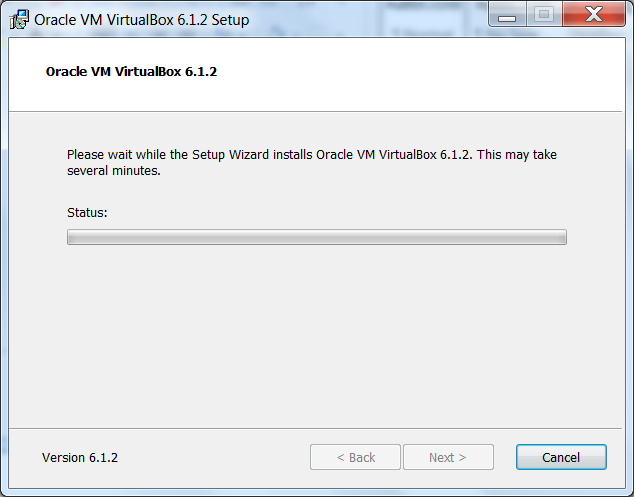Click the disabled maximize button
Viewport: 634px width, 497px height.
tap(543, 14)
